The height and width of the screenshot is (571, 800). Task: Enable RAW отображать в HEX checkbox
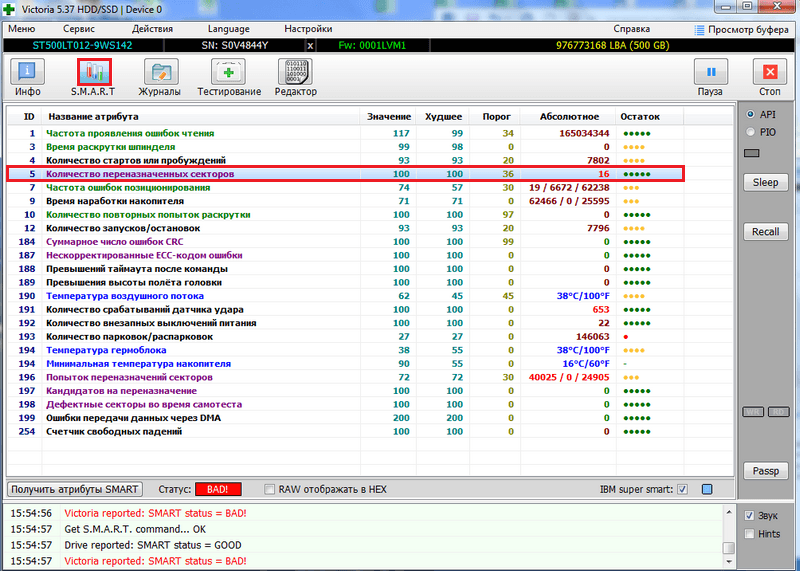tap(269, 489)
